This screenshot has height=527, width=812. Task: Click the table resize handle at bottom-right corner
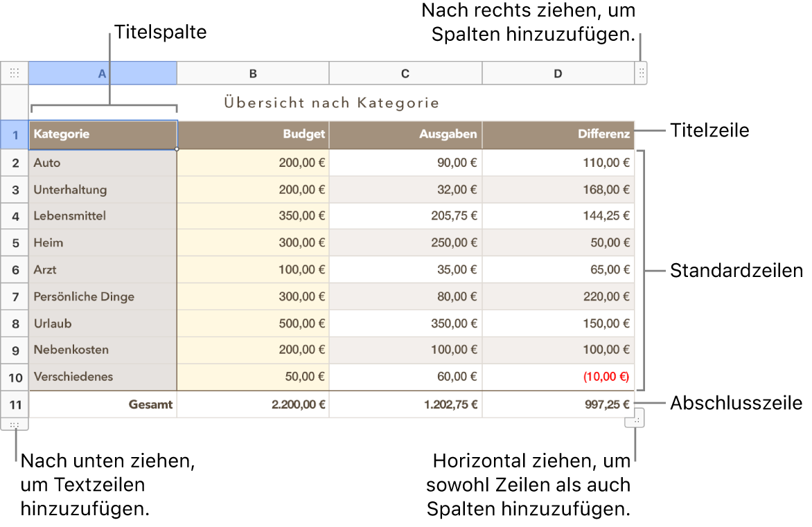(635, 417)
